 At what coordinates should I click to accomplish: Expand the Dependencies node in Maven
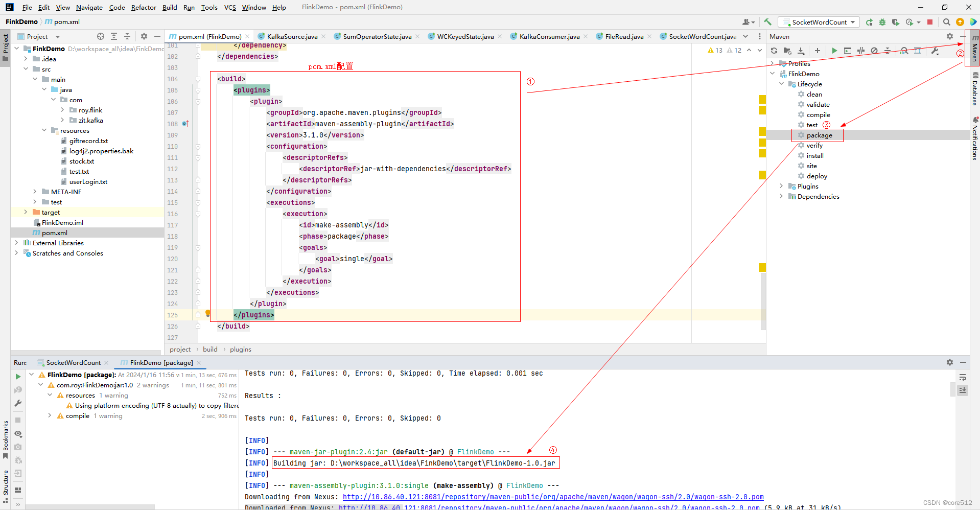coord(781,196)
